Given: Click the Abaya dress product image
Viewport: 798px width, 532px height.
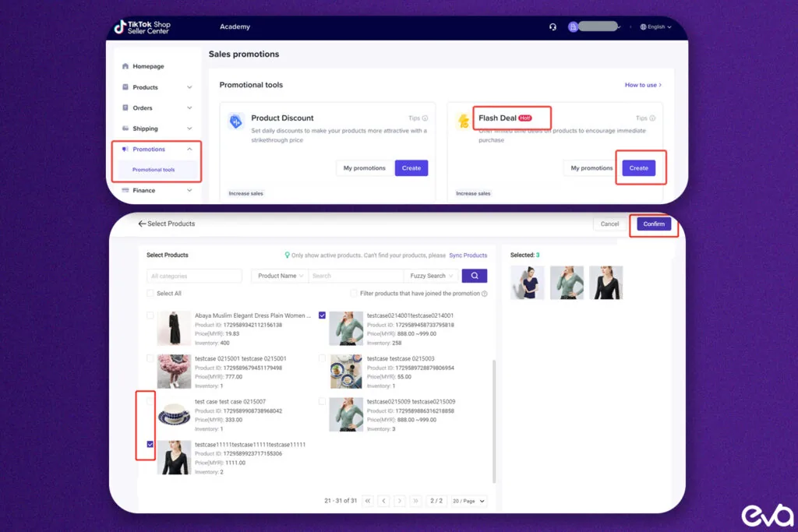Looking at the screenshot, I should [x=174, y=329].
